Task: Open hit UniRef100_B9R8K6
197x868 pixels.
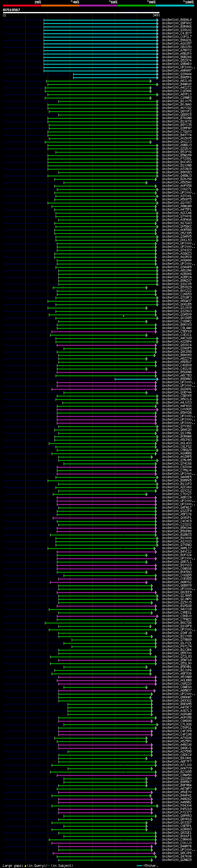Action: [176, 26]
